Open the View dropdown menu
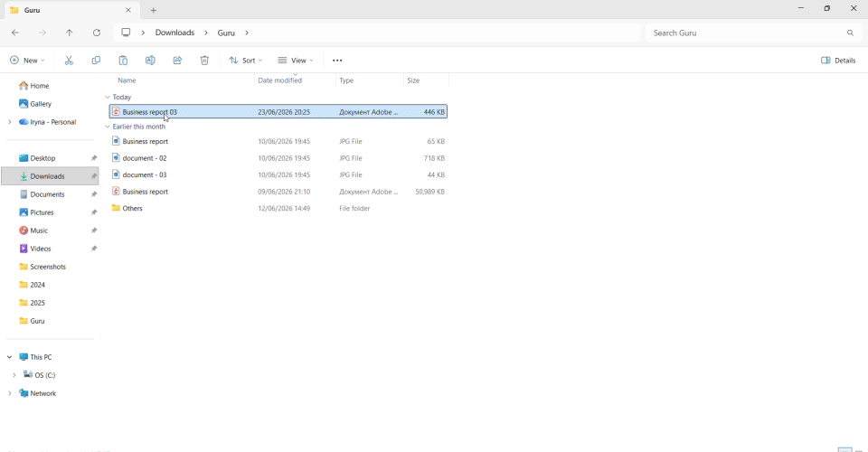Screen dimensions: 868x452 coord(296,61)
